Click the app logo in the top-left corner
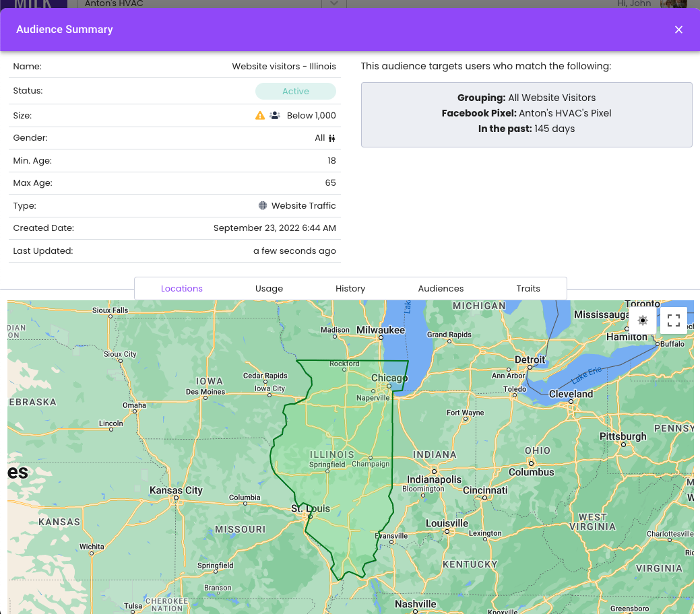Viewport: 700px width, 614px height. [x=34, y=3]
